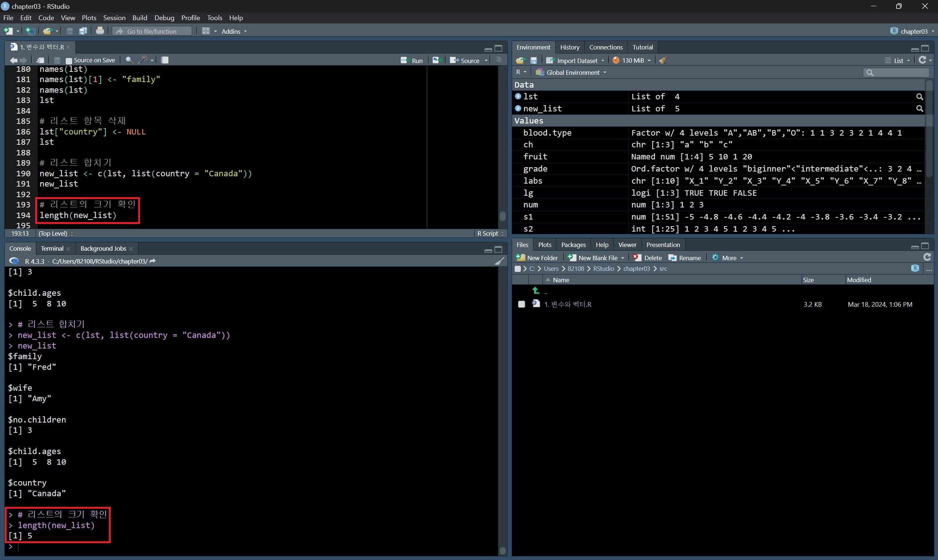Tick the select-all checkbox in Files breadcrumb
The image size is (938, 560).
click(518, 269)
